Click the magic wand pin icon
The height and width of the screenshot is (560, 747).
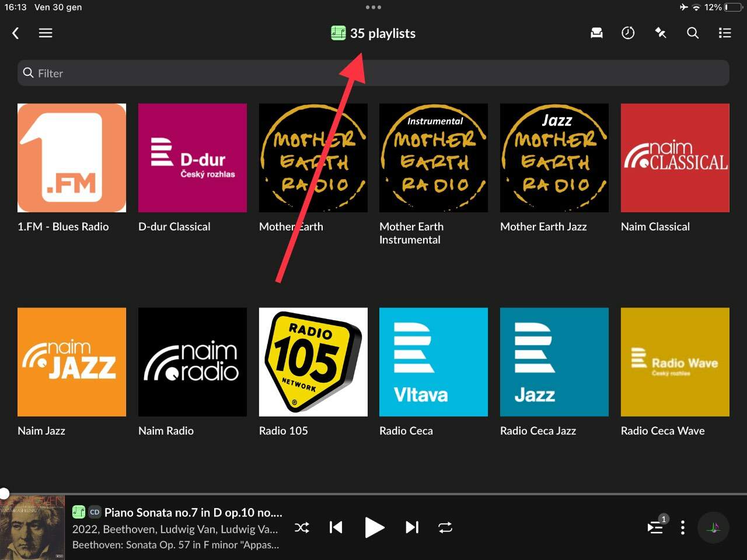[x=661, y=33]
